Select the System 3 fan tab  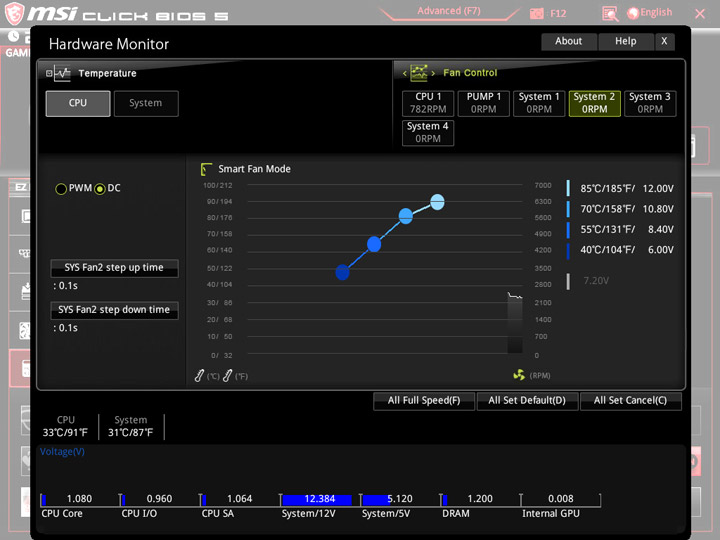tap(650, 103)
